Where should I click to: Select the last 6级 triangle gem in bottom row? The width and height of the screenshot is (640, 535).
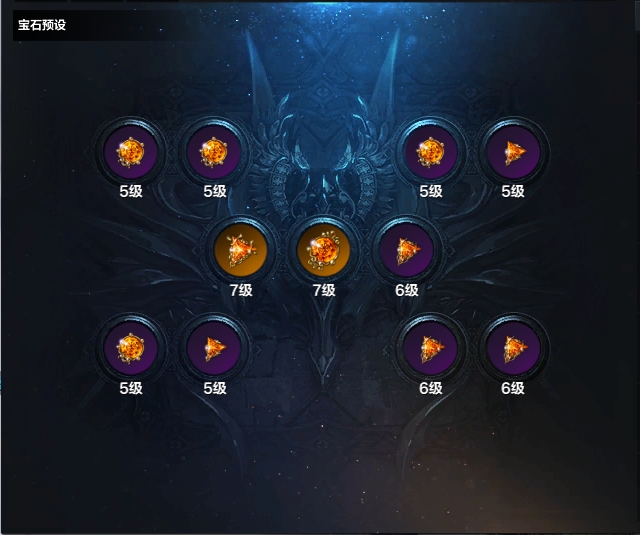(513, 348)
